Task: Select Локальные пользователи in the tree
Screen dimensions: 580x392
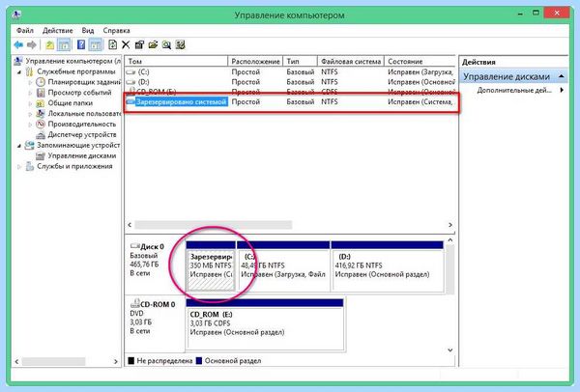Action: [84, 113]
